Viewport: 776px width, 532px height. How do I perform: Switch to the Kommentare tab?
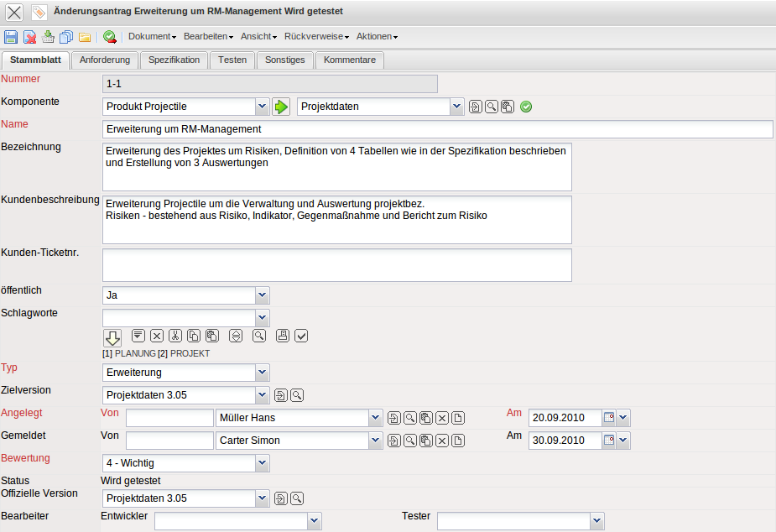(x=350, y=60)
